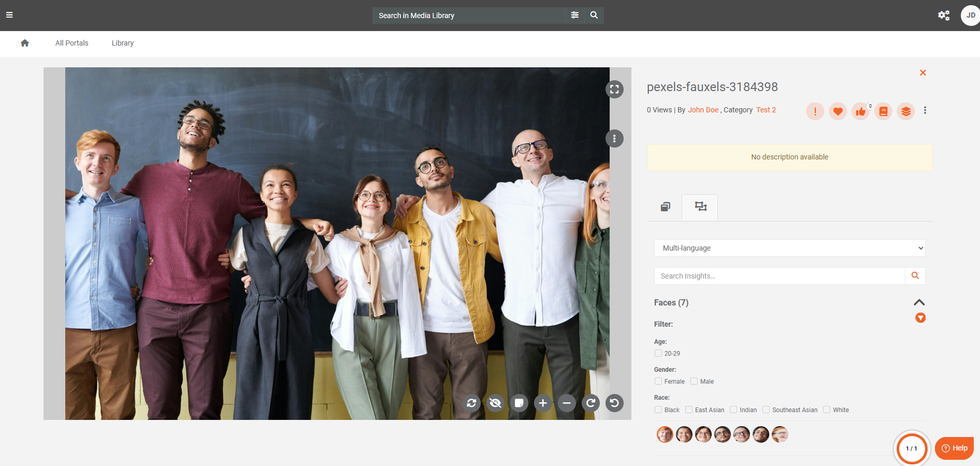Enable the Female gender filter
Viewport: 980px width, 466px height.
(x=658, y=381)
